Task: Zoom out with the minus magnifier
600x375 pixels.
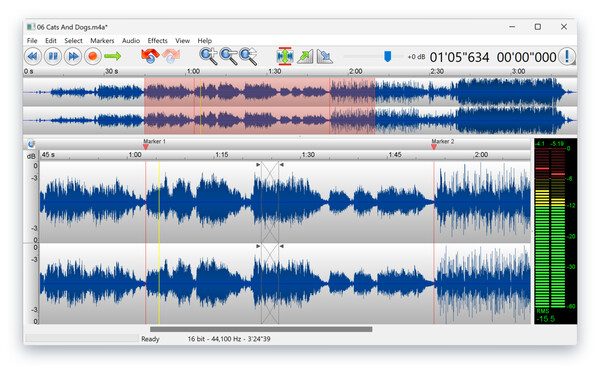Action: (228, 56)
